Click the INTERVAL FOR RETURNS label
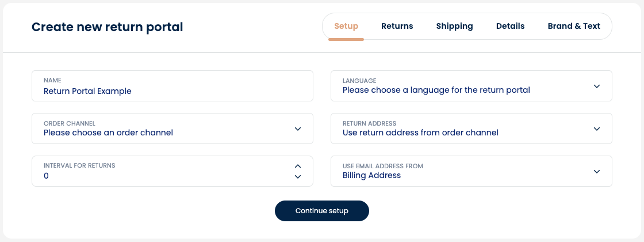The width and height of the screenshot is (644, 242). pyautogui.click(x=79, y=165)
